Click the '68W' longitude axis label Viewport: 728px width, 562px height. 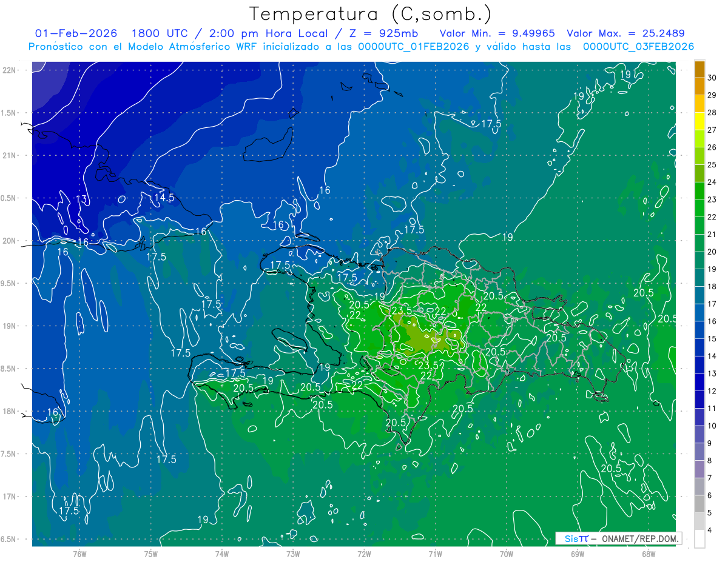648,554
